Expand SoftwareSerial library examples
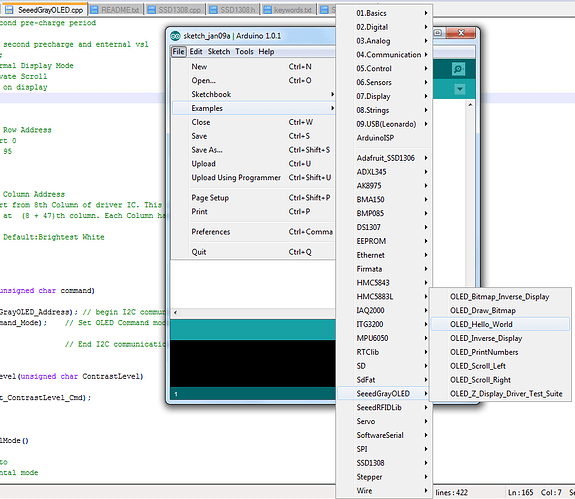This screenshot has height=499, width=575. coord(384,436)
